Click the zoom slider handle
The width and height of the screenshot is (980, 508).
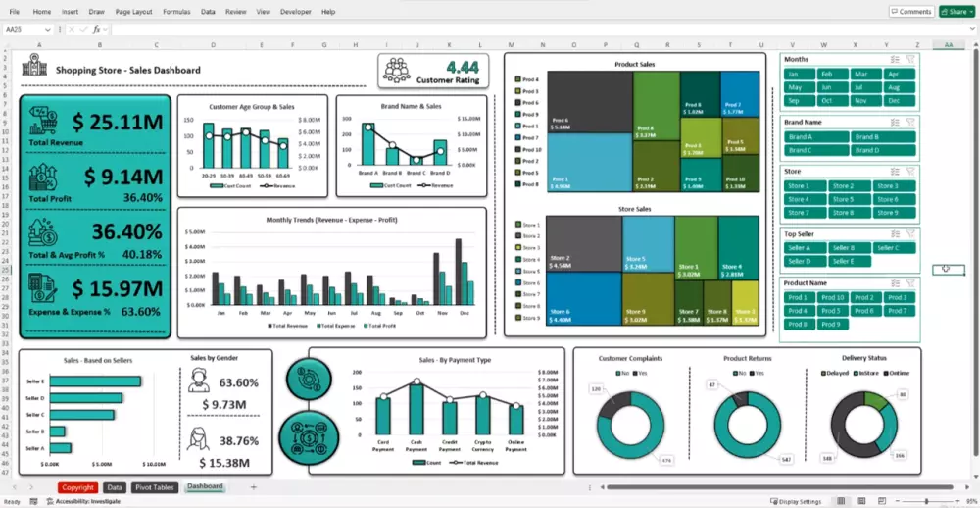coord(926,501)
